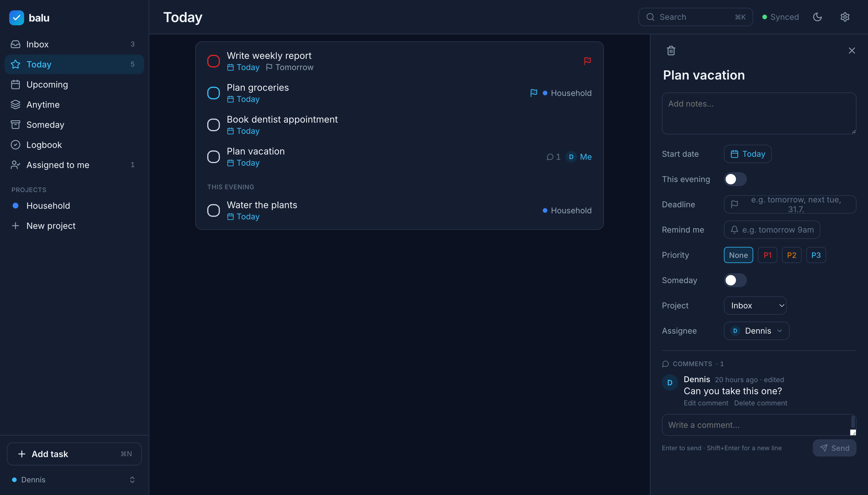Click the plus icon next to New project
868x495 pixels.
coord(15,226)
